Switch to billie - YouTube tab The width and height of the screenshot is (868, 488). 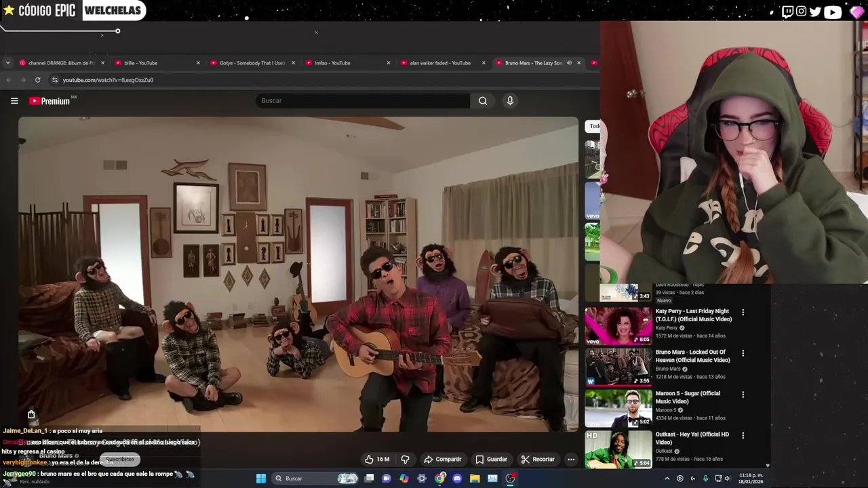click(x=157, y=63)
